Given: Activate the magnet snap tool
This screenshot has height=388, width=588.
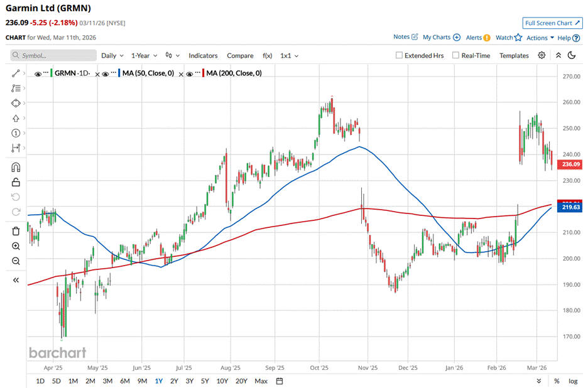Looking at the screenshot, I should pyautogui.click(x=16, y=168).
